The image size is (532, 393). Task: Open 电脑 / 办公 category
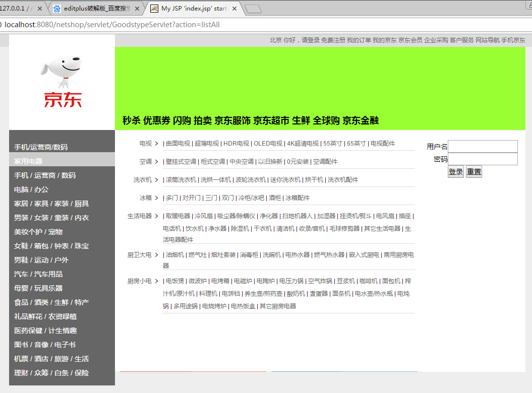coord(31,189)
